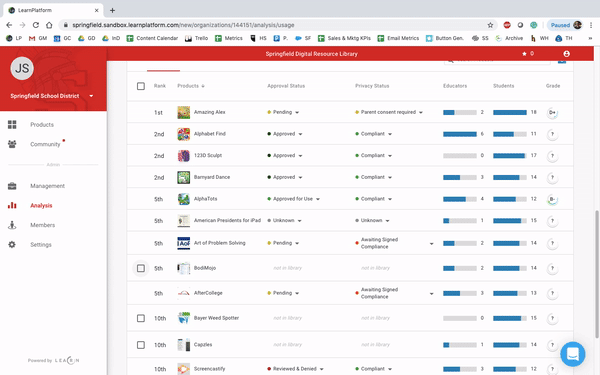Click the Community people icon
The height and width of the screenshot is (375, 600).
(12, 144)
